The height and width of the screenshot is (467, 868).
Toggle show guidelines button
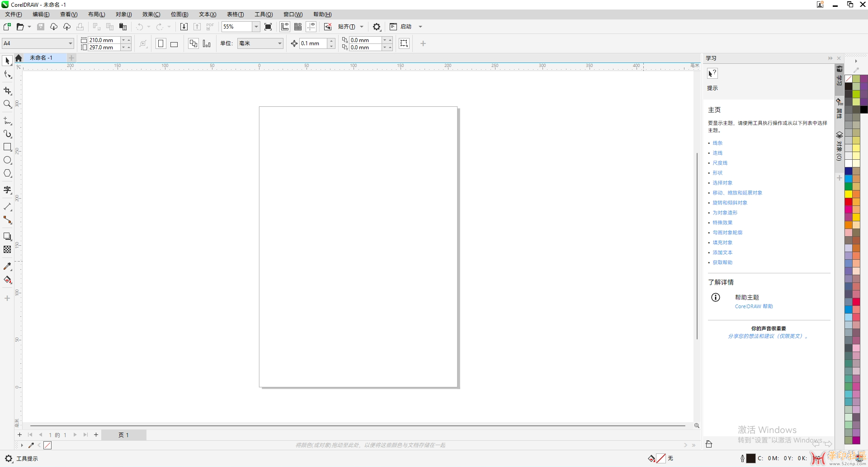[311, 27]
